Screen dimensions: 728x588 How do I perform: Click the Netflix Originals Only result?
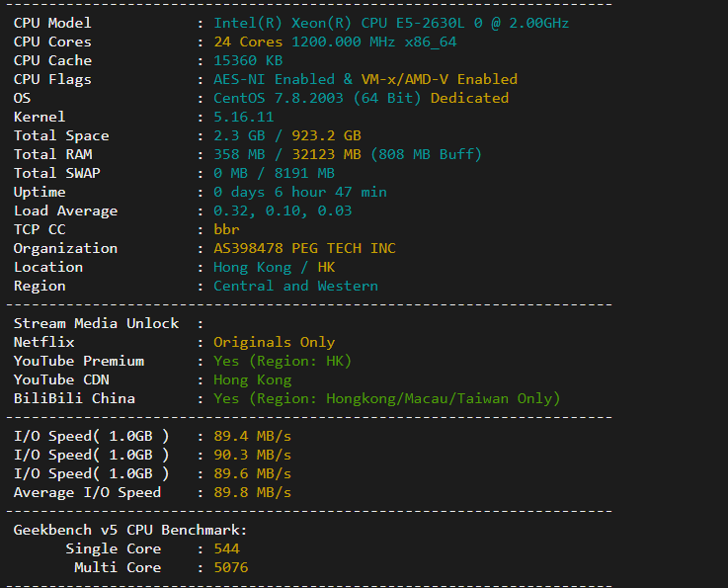pyautogui.click(x=274, y=342)
